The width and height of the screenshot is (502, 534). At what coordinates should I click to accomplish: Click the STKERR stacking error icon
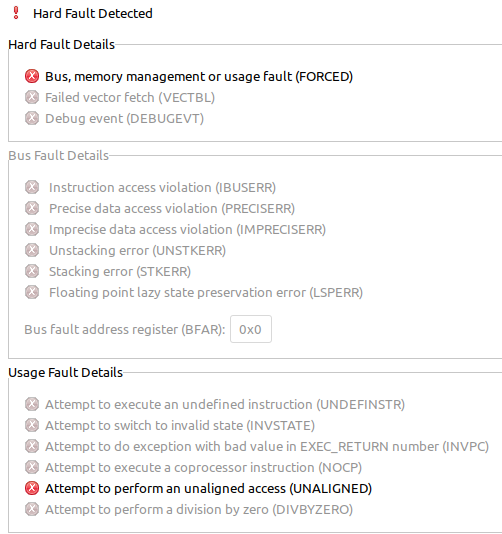click(32, 271)
